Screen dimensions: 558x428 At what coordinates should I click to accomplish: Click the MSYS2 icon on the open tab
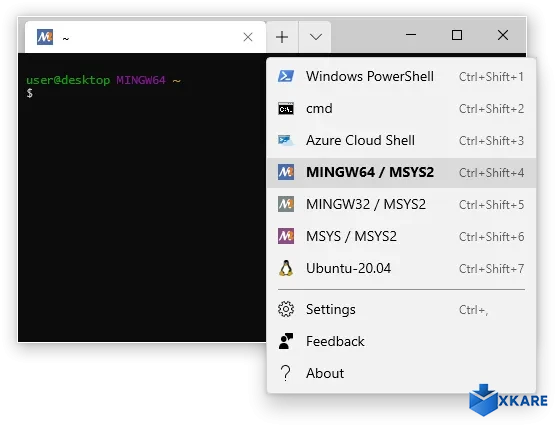pos(45,37)
